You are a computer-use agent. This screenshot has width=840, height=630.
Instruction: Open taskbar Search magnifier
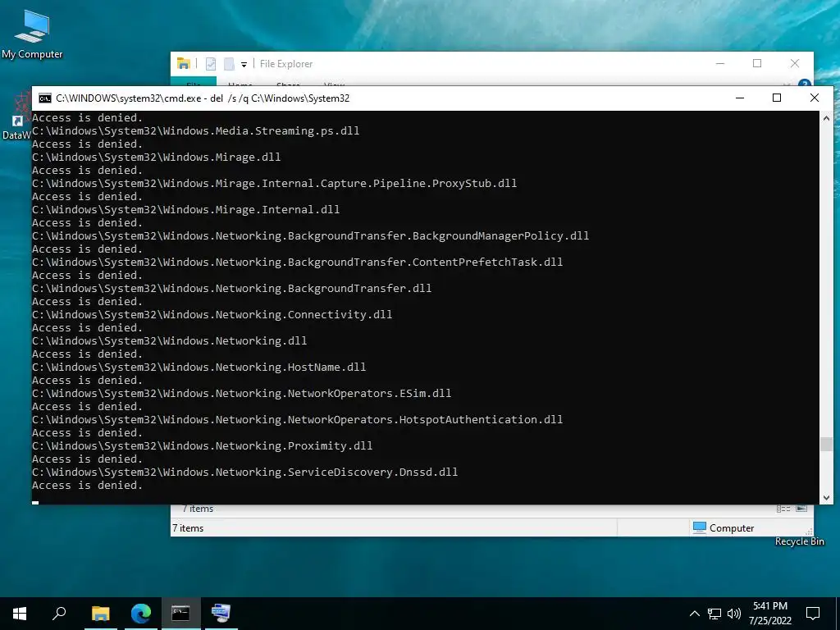[x=59, y=614]
